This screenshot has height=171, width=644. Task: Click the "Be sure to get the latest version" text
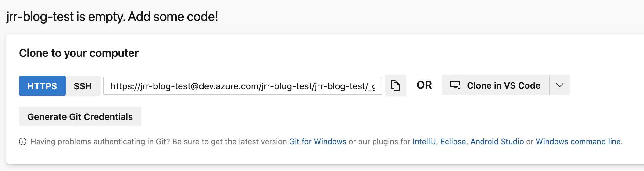[229, 142]
